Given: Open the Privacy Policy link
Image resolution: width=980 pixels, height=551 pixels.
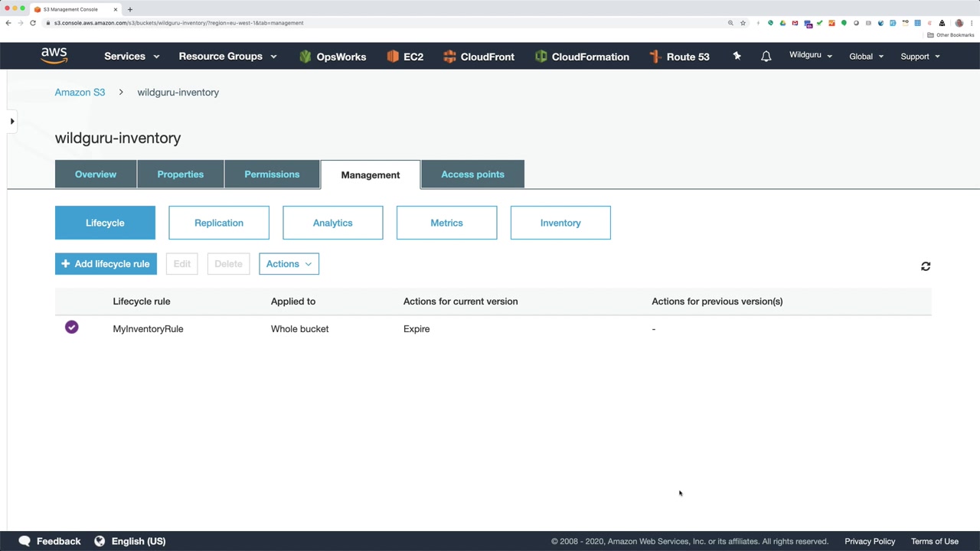Looking at the screenshot, I should pos(870,541).
